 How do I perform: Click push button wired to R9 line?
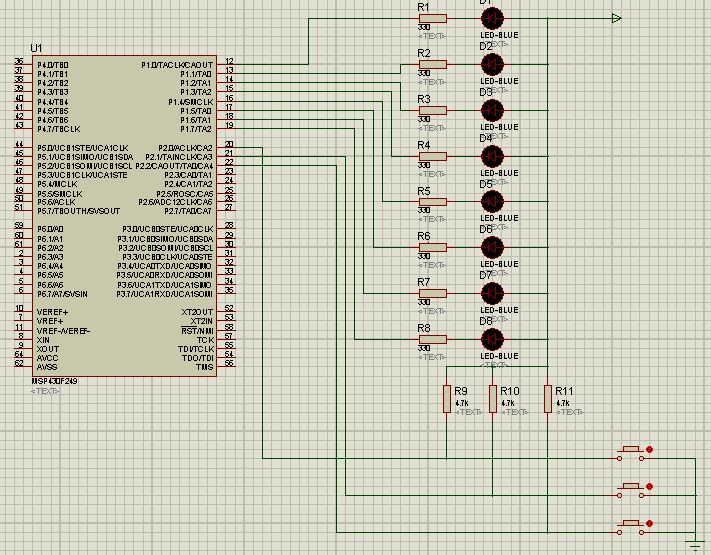tap(631, 453)
